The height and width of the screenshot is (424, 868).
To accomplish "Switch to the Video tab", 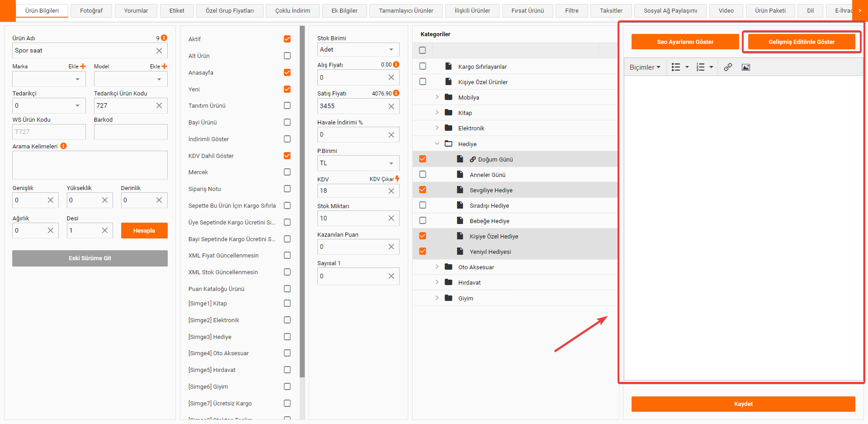I will click(x=726, y=11).
